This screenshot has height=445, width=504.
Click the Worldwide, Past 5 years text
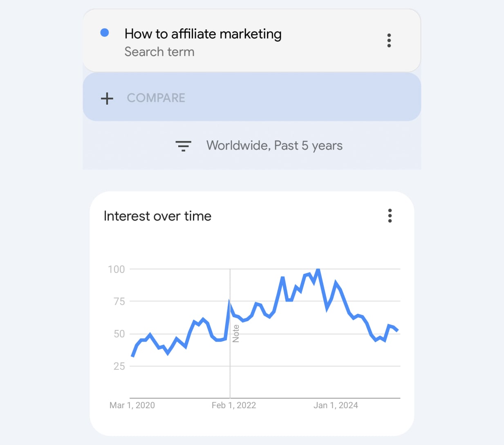tap(275, 145)
